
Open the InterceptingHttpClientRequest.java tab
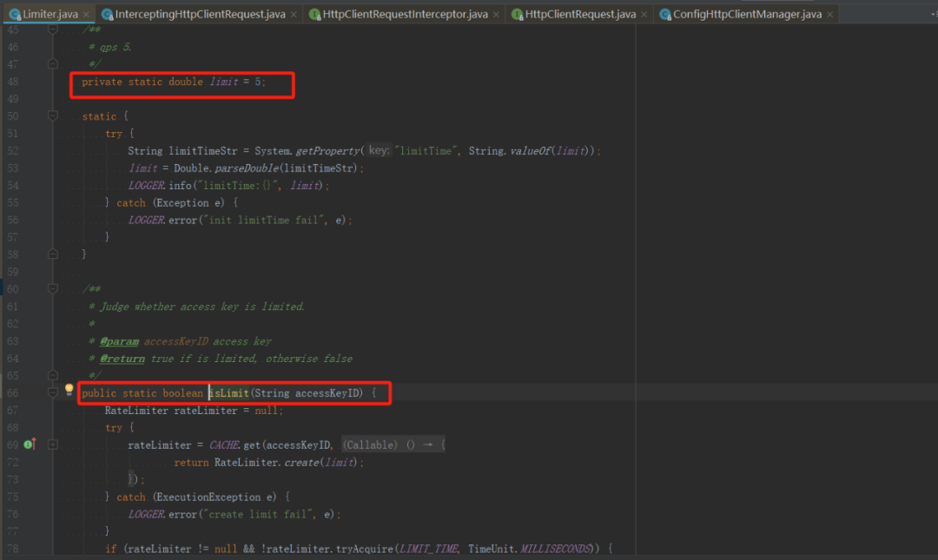[x=200, y=14]
